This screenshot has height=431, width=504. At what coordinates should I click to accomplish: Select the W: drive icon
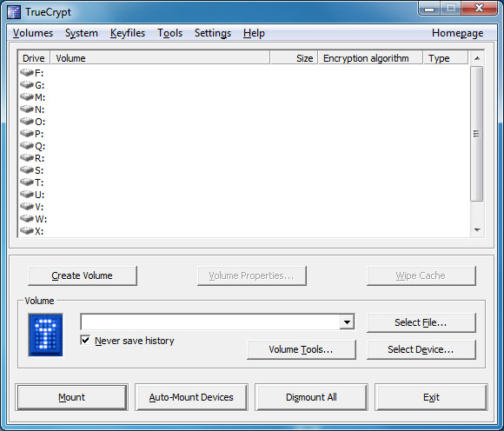(27, 219)
